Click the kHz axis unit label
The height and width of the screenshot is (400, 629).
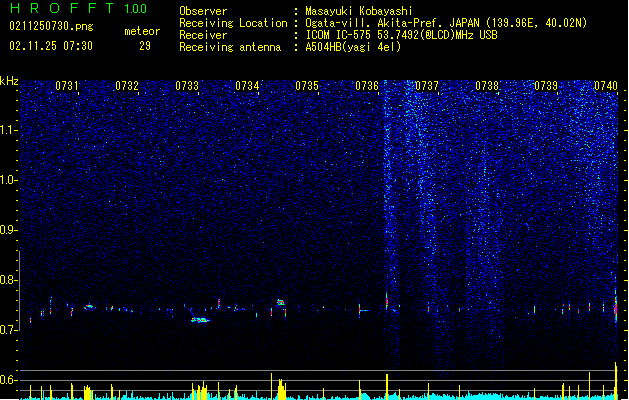coord(9,81)
